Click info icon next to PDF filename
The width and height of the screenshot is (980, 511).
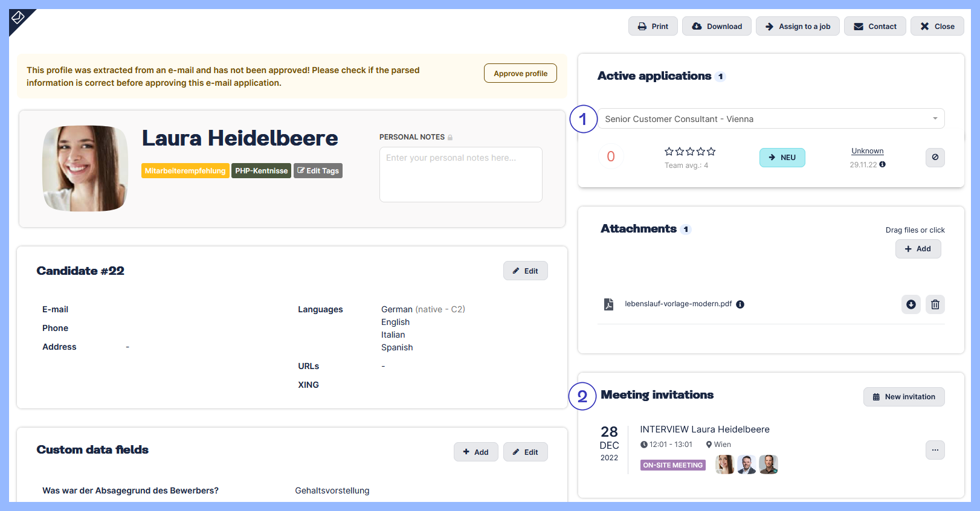pyautogui.click(x=740, y=304)
